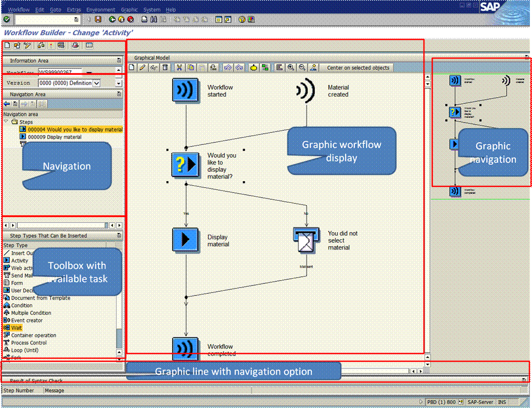This screenshot has height=408, width=532.
Task: Click the Create new workflow page icon
Action: pos(7,45)
